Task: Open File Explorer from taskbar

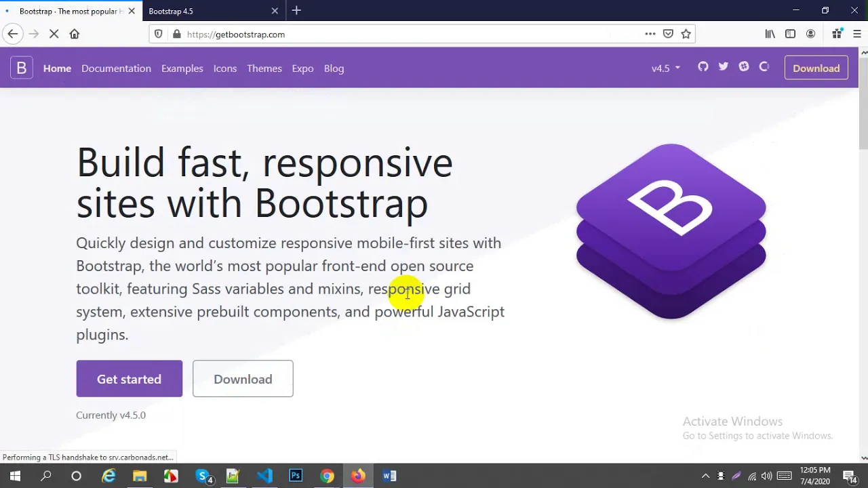Action: coord(140,476)
